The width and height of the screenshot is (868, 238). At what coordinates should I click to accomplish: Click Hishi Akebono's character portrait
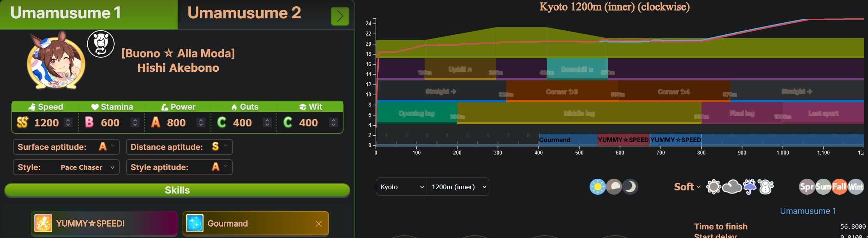[x=56, y=60]
